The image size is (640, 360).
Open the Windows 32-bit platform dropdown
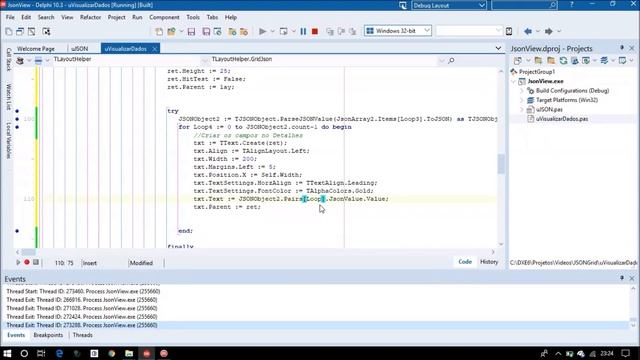pos(427,31)
